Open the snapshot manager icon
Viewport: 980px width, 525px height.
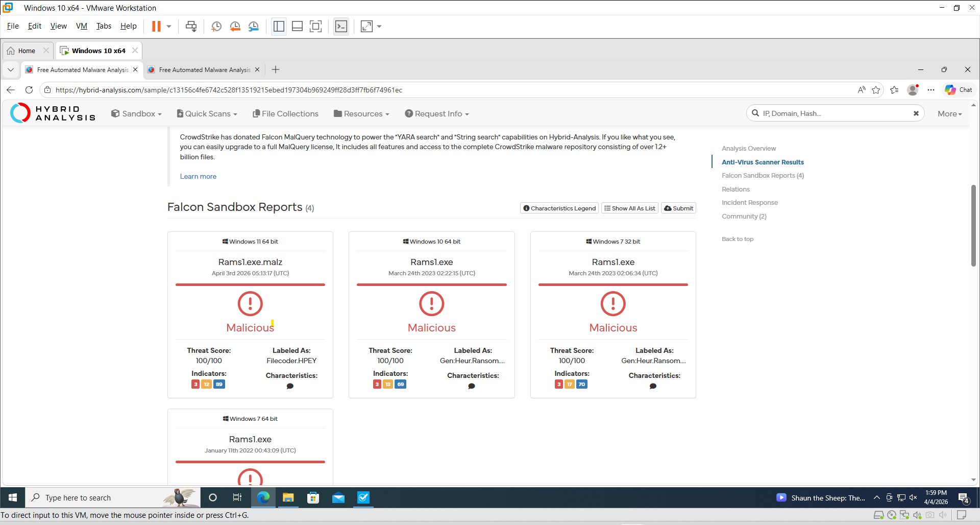click(x=253, y=26)
